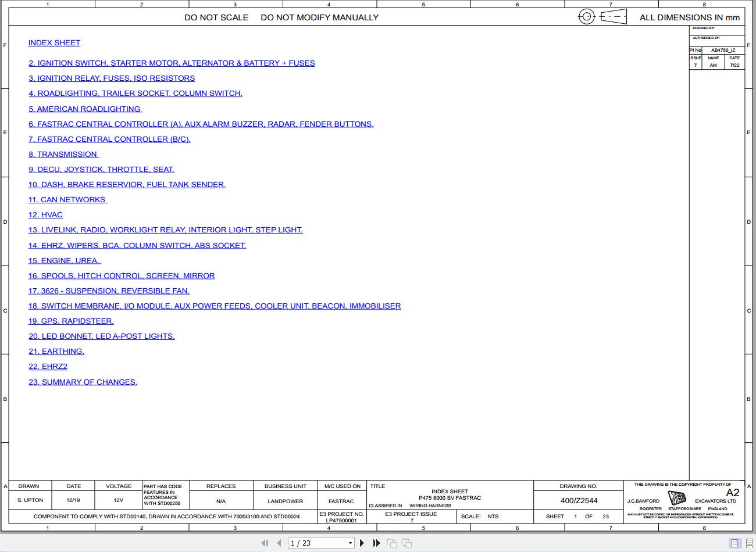Open sheet 11 CAN Networks link

[x=68, y=199]
